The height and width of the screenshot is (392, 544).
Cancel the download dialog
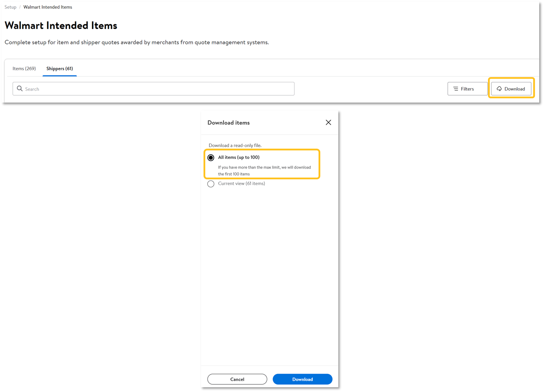[237, 379]
